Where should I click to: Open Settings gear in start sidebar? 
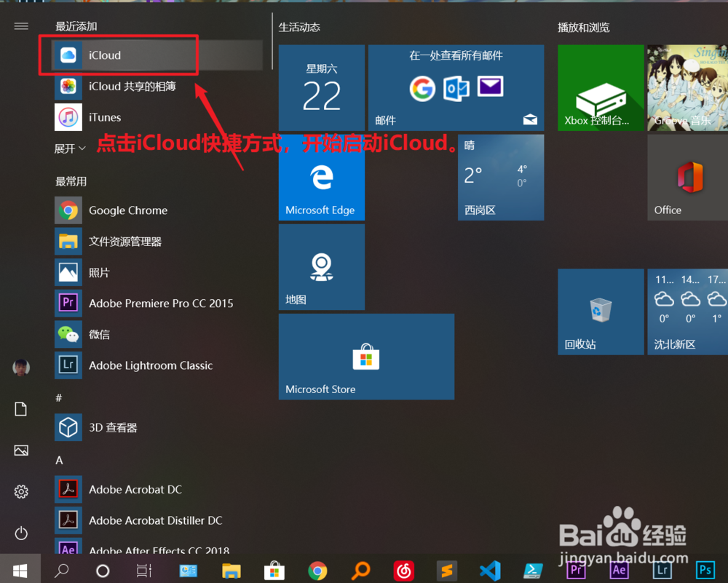click(x=21, y=491)
